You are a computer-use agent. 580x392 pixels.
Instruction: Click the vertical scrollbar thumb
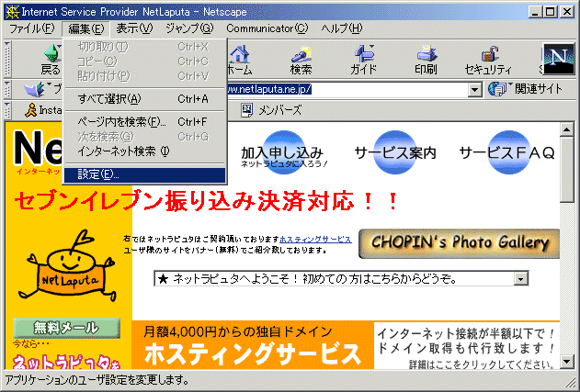click(567, 170)
